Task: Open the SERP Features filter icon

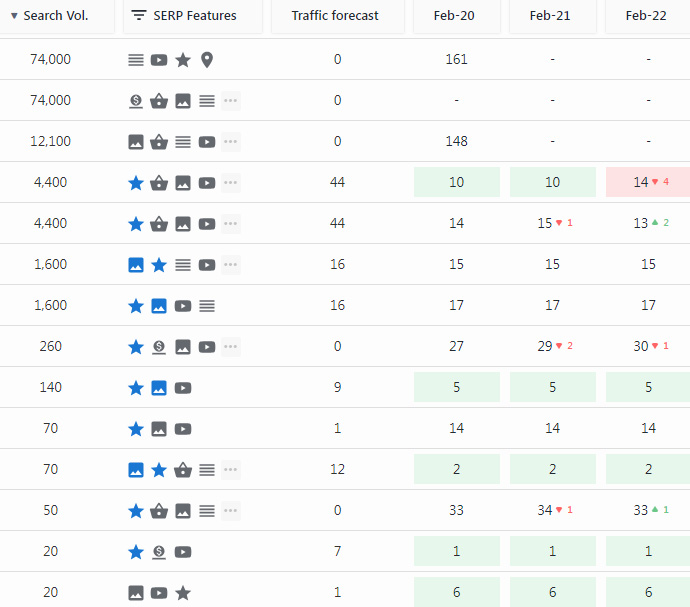Action: pyautogui.click(x=139, y=15)
